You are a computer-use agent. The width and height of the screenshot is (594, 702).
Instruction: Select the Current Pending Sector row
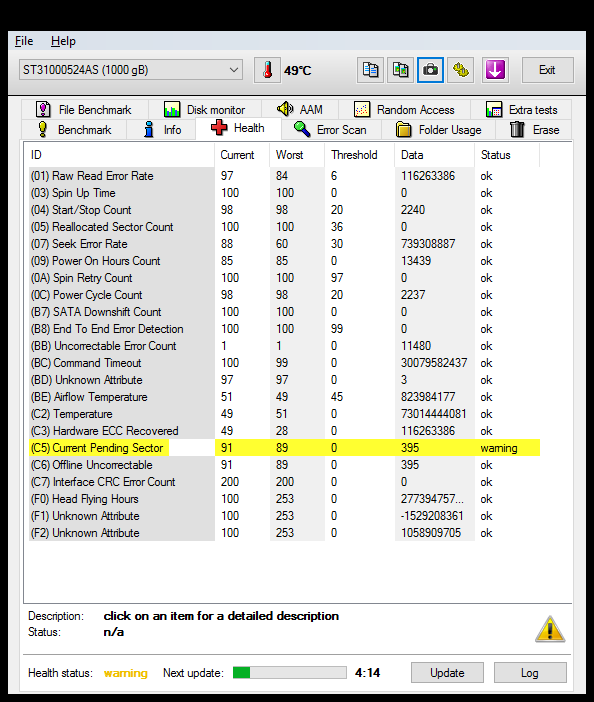coord(284,448)
